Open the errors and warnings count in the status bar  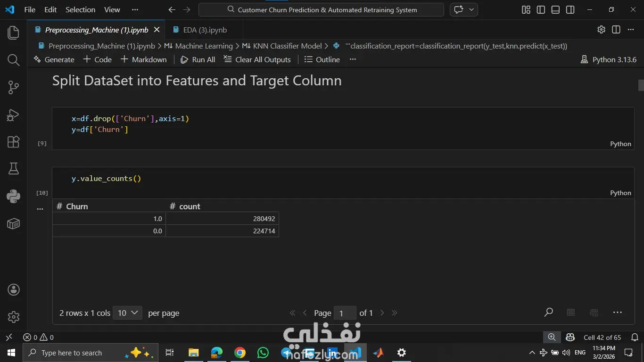pyautogui.click(x=38, y=337)
